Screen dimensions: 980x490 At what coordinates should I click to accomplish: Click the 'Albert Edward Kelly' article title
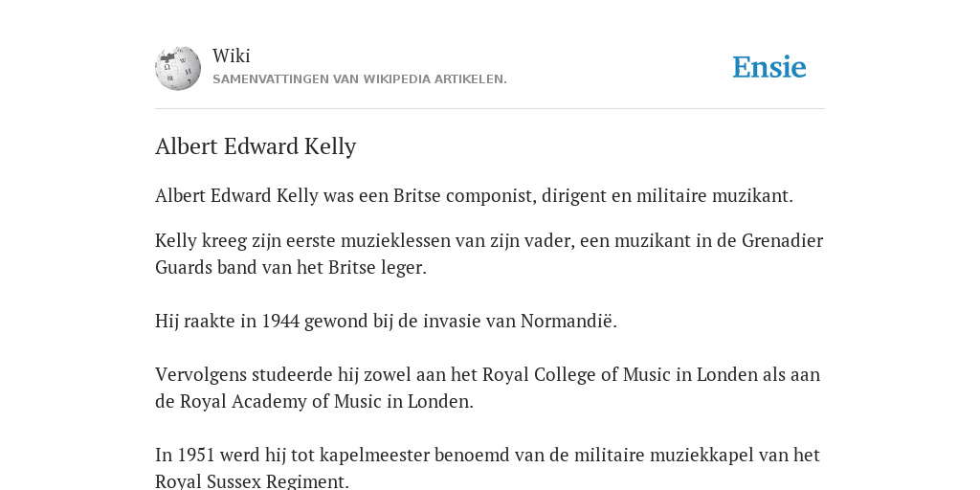coord(256,146)
